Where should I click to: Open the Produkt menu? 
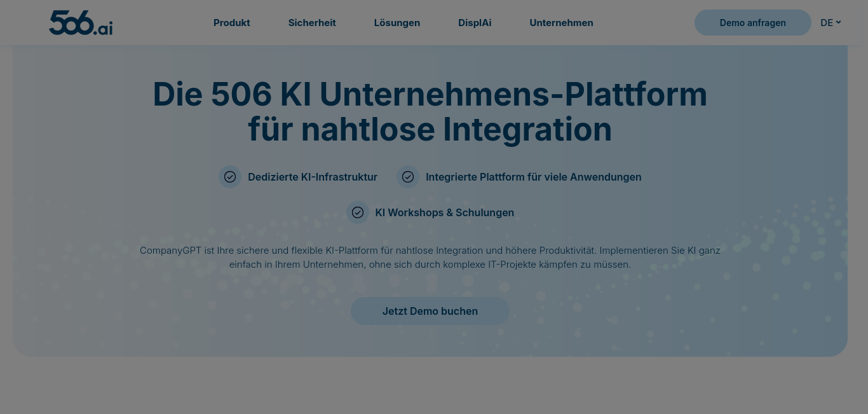point(232,23)
